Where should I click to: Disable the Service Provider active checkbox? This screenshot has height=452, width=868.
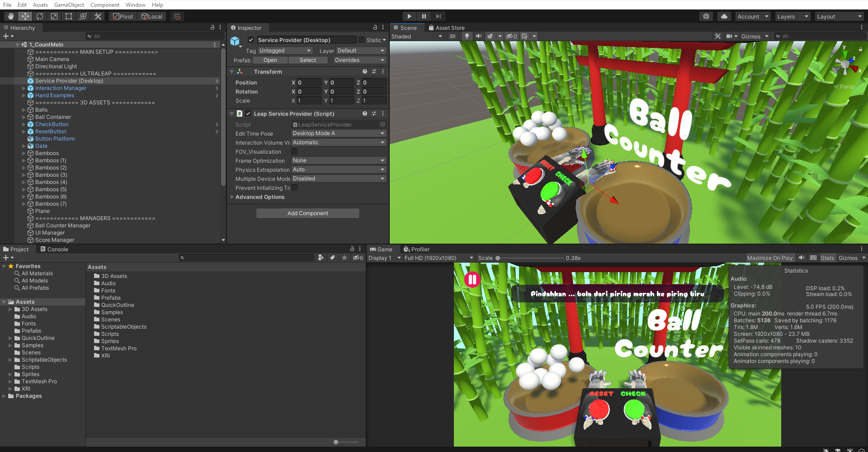pyautogui.click(x=251, y=40)
